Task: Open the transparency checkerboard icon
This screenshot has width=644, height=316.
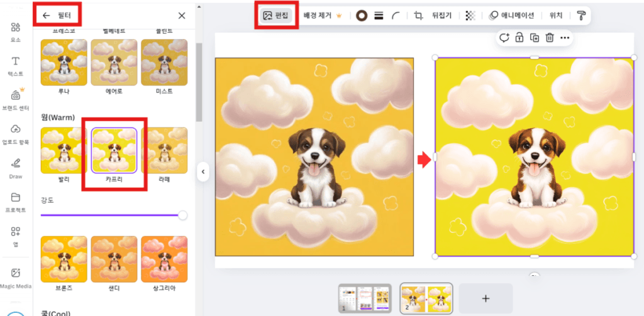Action: (470, 16)
